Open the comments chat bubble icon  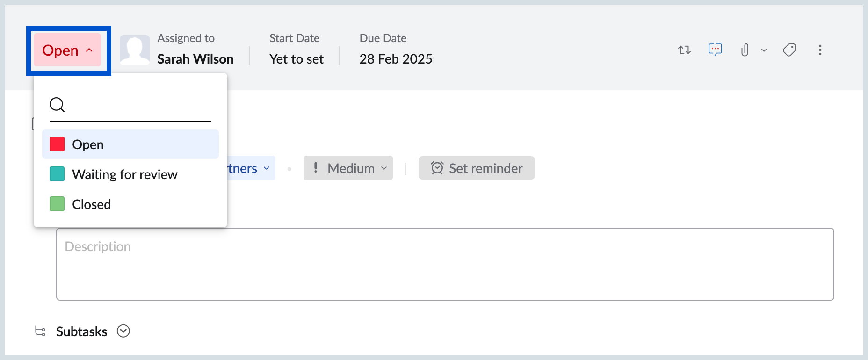tap(715, 50)
